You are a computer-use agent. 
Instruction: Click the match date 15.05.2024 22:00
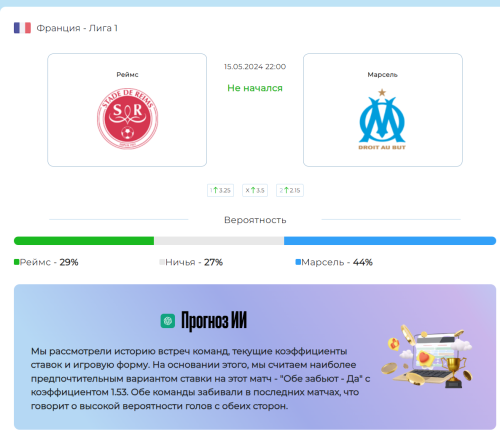point(255,67)
